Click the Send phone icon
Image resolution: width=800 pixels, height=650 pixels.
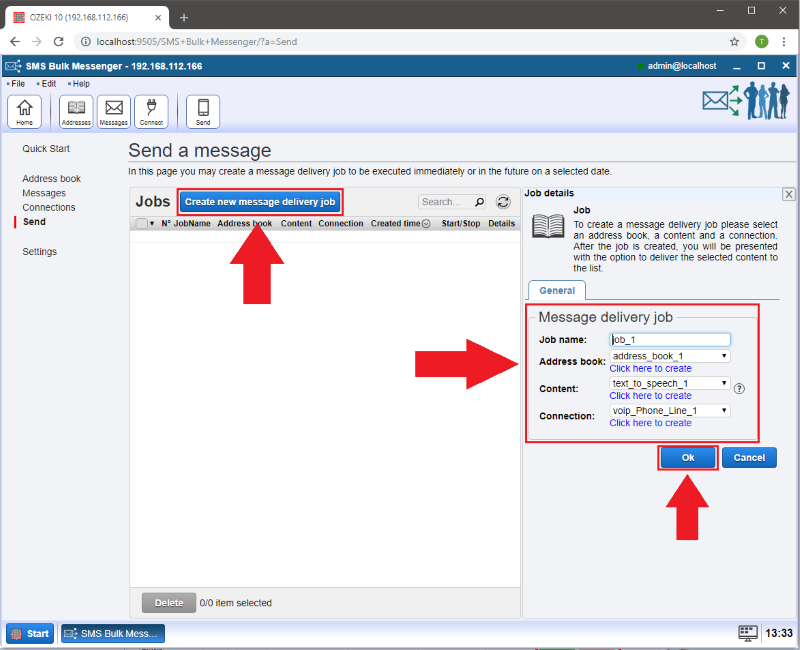pos(203,111)
